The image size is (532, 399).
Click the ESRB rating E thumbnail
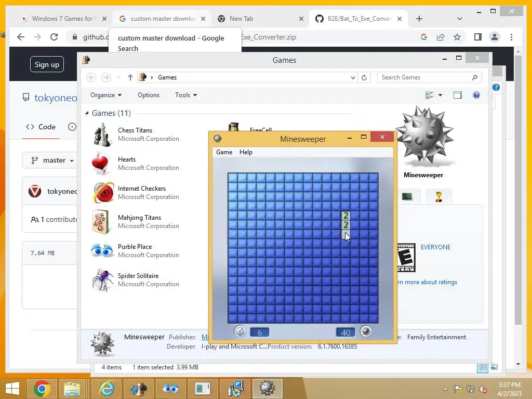(406, 258)
